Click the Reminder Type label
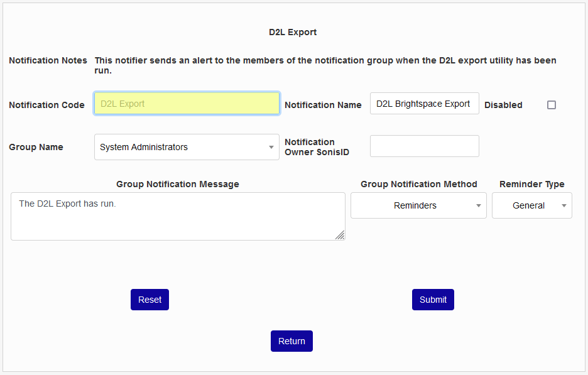This screenshot has height=375, width=588. tap(531, 184)
